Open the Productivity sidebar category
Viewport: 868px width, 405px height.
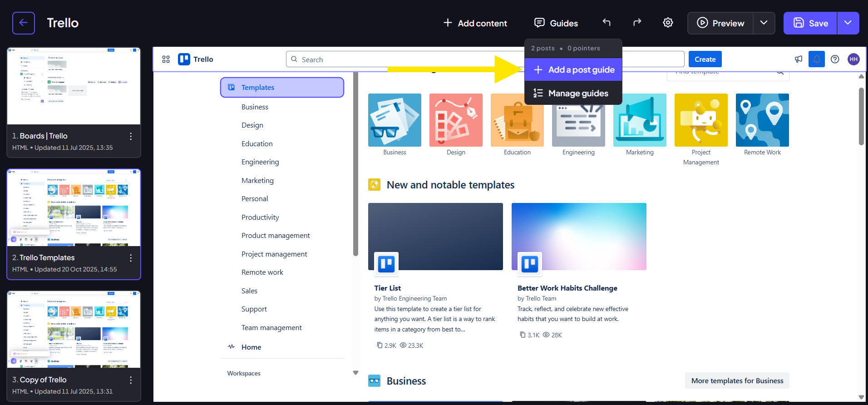pos(260,217)
